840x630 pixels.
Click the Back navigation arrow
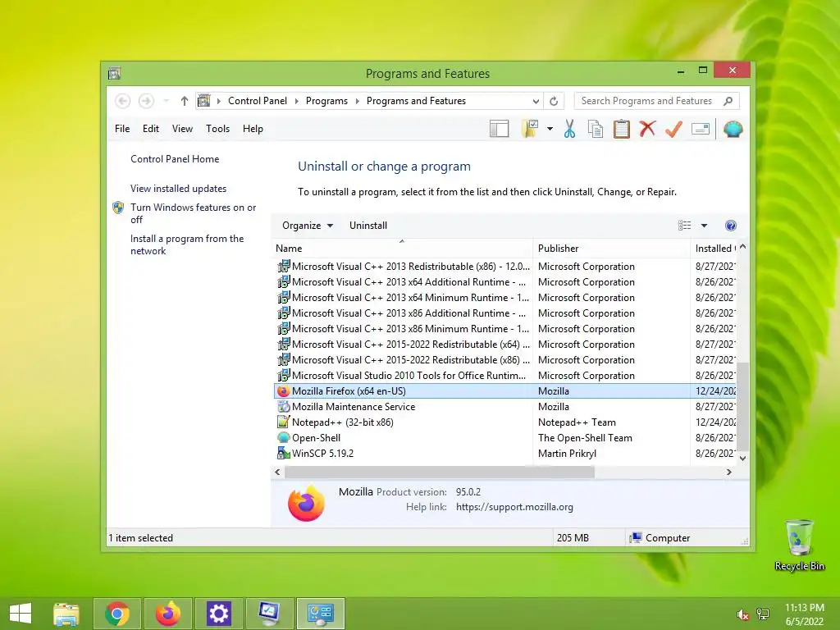coord(123,101)
